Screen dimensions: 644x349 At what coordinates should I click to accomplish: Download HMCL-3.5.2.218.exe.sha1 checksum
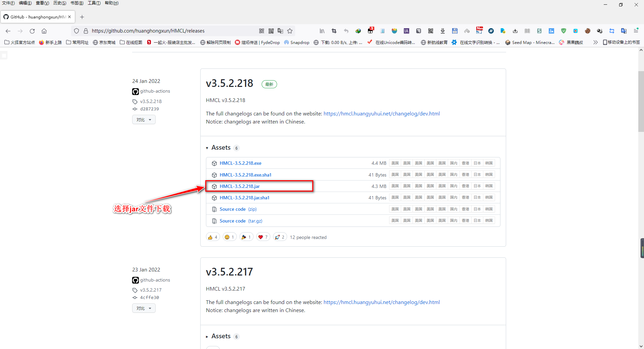tap(246, 175)
